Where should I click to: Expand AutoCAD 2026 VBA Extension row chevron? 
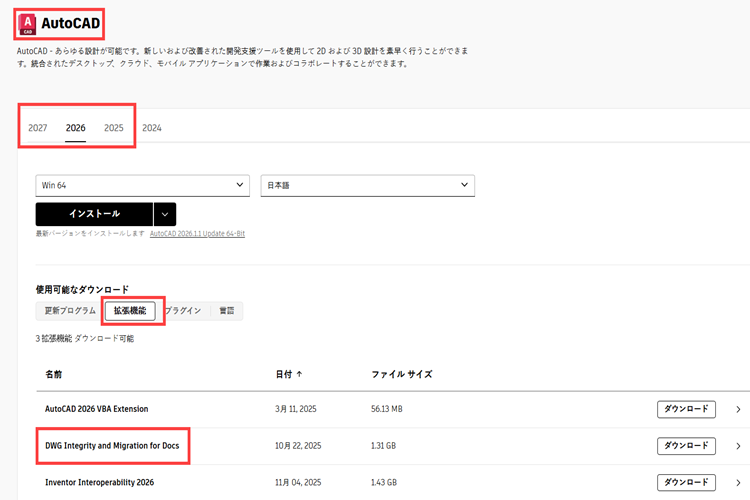pyautogui.click(x=739, y=410)
